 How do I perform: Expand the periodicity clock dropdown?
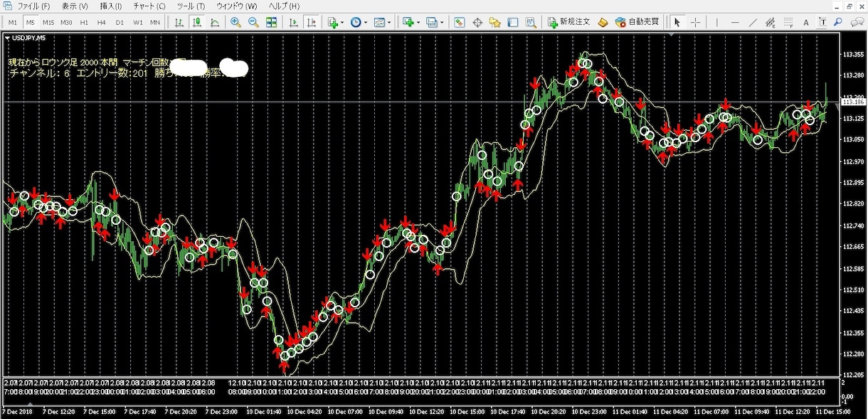[x=359, y=22]
